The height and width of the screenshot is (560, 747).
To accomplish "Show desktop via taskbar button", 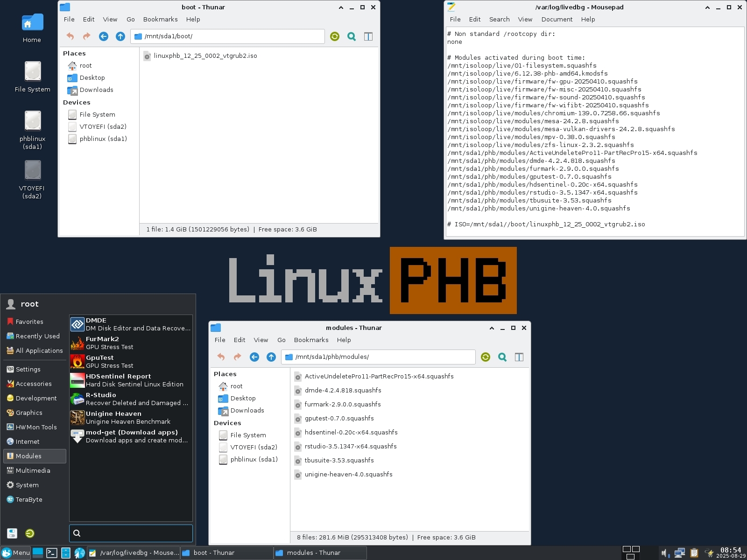I will pyautogui.click(x=38, y=553).
